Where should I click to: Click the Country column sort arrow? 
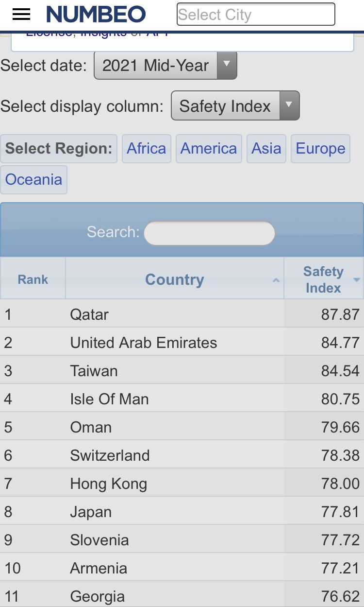[x=276, y=280]
